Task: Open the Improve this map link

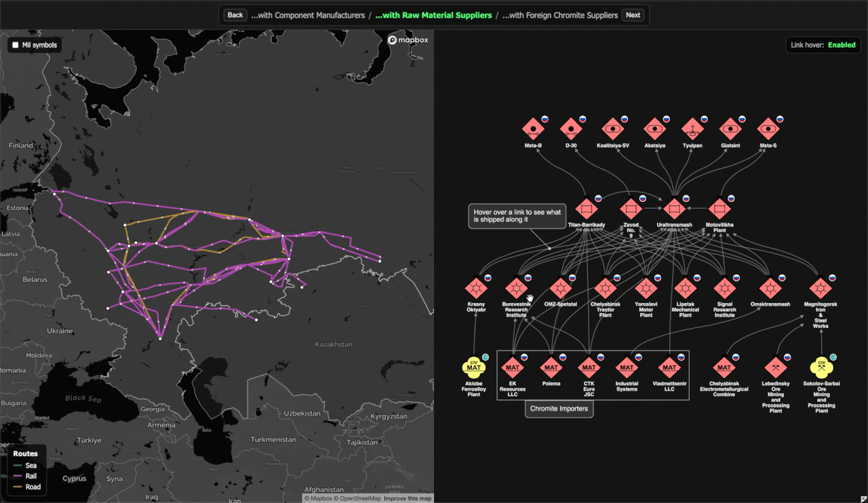Action: tap(408, 498)
